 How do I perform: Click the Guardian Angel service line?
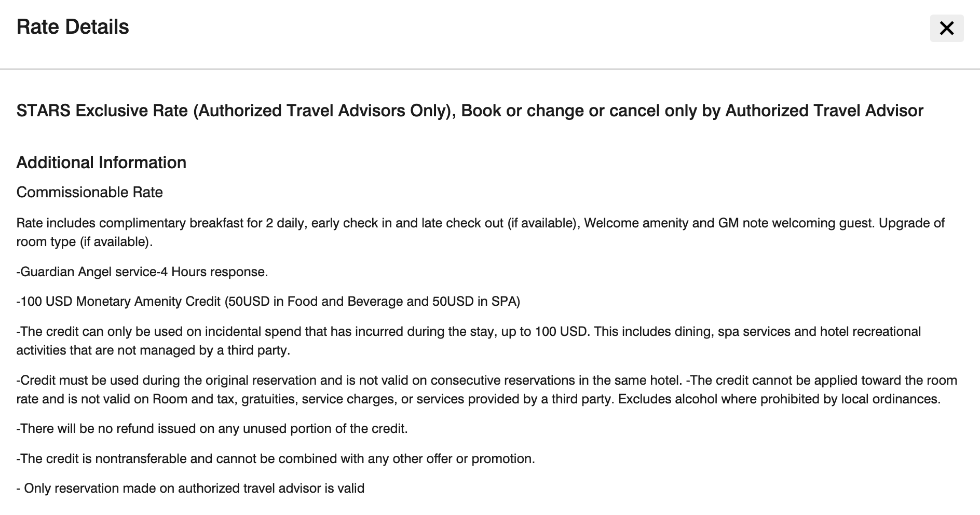click(x=142, y=272)
